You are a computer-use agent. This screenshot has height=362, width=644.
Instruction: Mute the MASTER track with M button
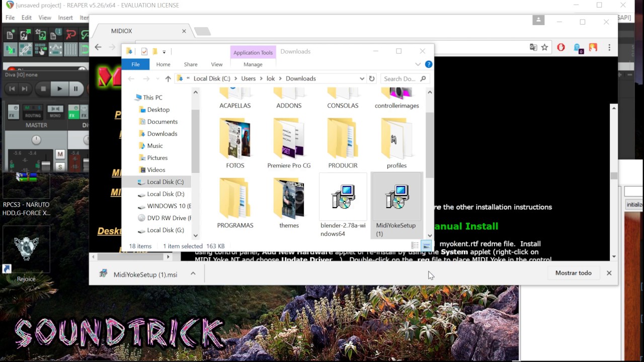pyautogui.click(x=60, y=154)
